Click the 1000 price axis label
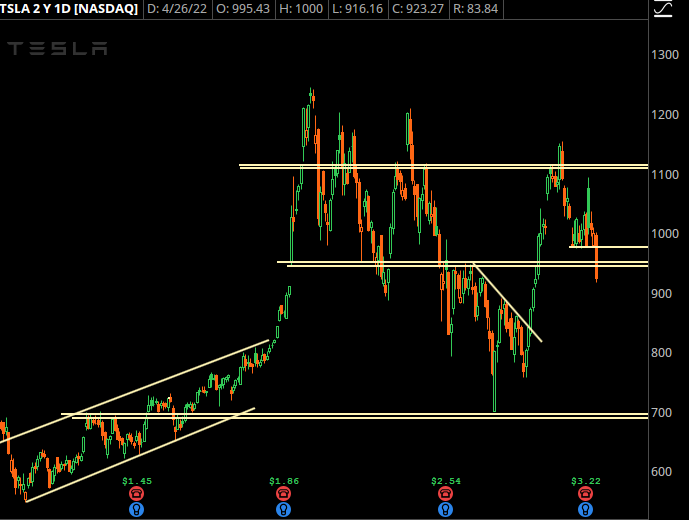Viewport: 689px width, 520px height. click(665, 233)
